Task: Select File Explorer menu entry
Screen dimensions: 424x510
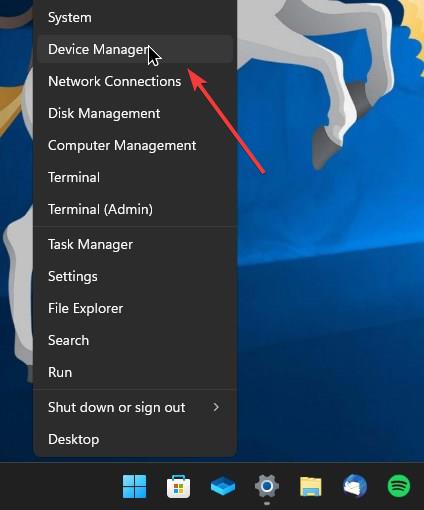Action: point(135,308)
